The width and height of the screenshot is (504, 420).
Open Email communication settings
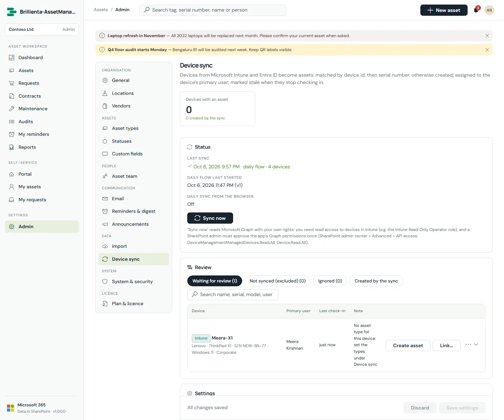[x=134, y=198]
